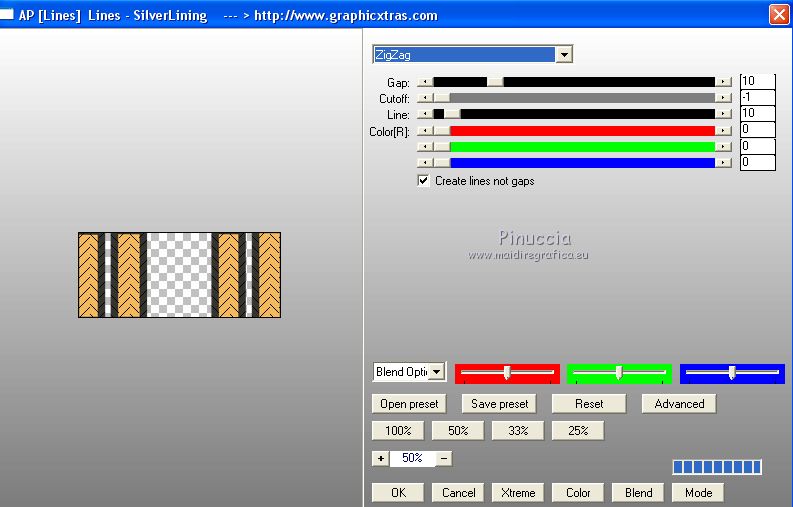Image resolution: width=793 pixels, height=507 pixels.
Task: Confirm with the OK button
Action: 398,493
